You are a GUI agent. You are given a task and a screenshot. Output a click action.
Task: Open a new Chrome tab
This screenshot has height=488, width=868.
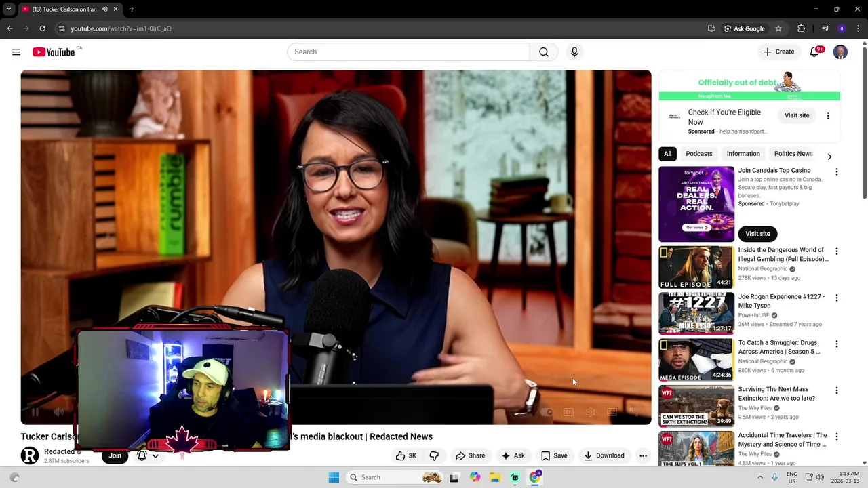[132, 9]
